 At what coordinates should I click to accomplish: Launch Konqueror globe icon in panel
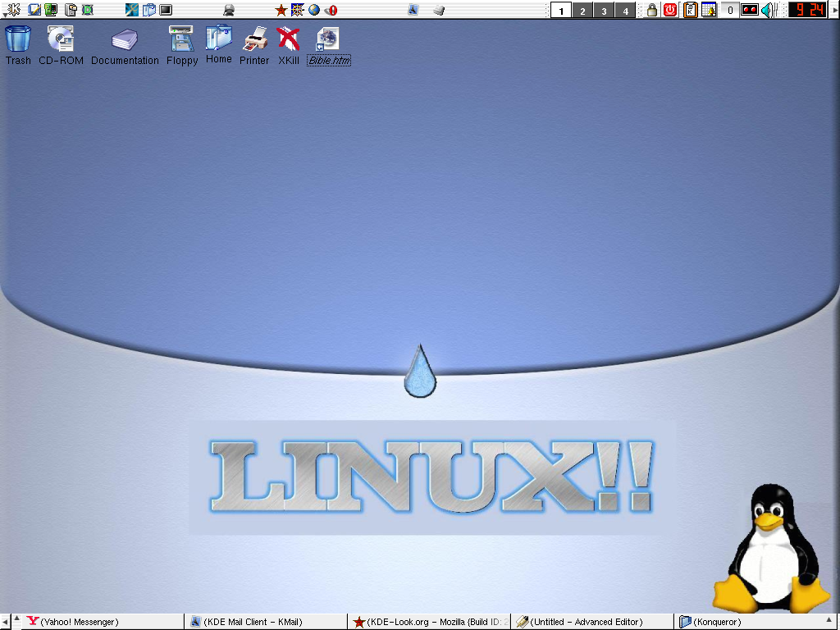click(314, 9)
